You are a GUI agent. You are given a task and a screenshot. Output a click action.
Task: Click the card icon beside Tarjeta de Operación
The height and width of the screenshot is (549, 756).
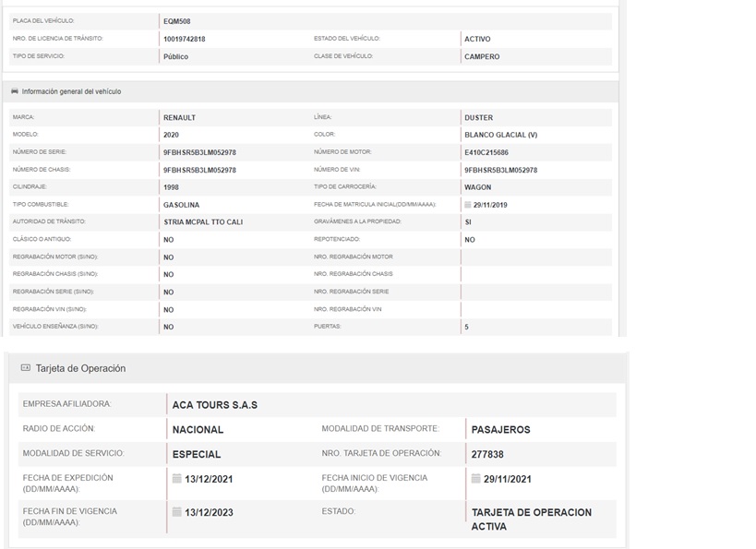26,367
